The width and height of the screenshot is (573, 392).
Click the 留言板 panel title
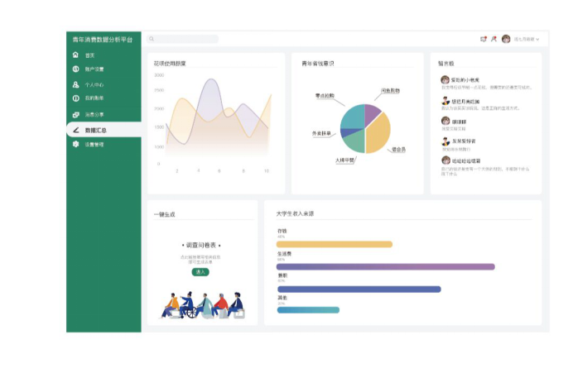[x=445, y=64]
